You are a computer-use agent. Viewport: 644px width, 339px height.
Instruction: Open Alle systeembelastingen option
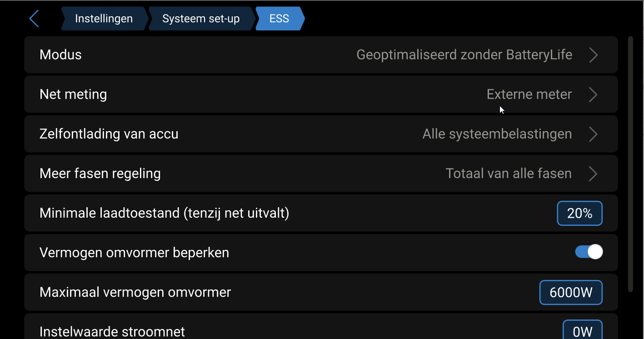[x=497, y=134]
